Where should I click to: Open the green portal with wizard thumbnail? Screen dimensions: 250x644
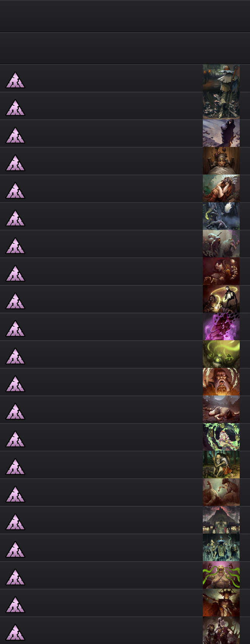[221, 437]
